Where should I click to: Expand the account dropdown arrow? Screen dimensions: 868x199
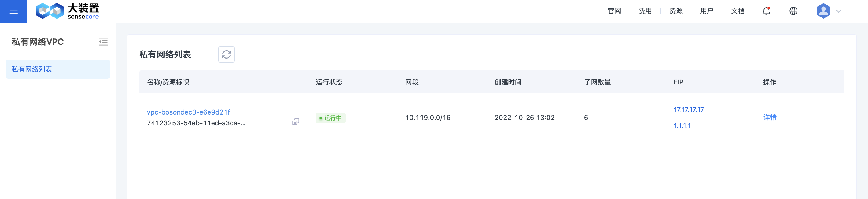click(x=839, y=11)
